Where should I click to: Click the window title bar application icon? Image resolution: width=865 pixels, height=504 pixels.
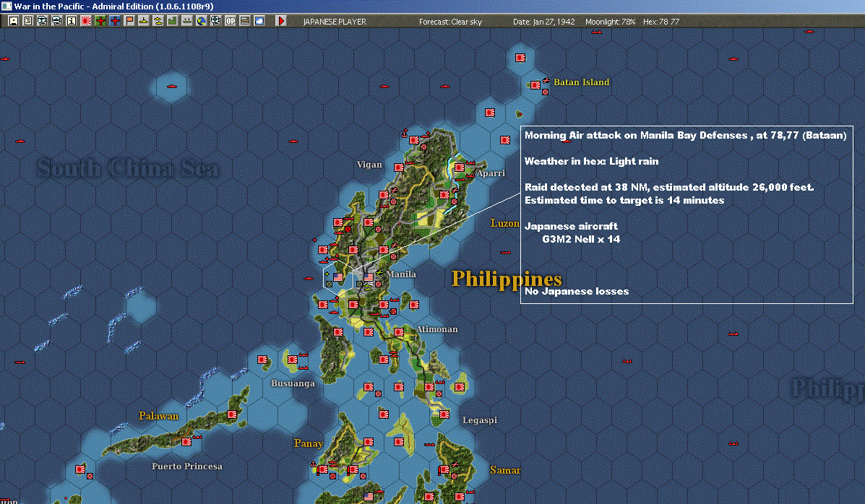click(x=7, y=6)
